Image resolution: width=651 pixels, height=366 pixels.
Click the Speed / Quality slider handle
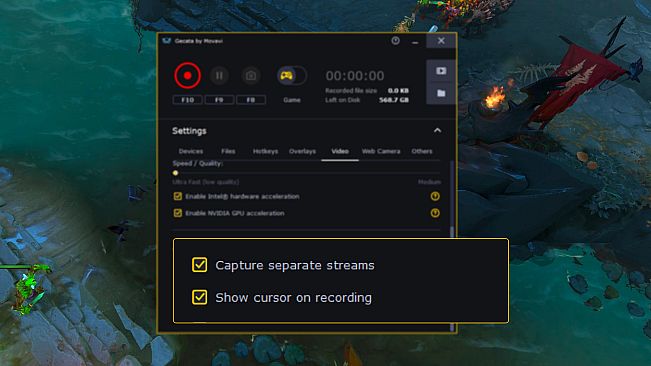coord(175,173)
